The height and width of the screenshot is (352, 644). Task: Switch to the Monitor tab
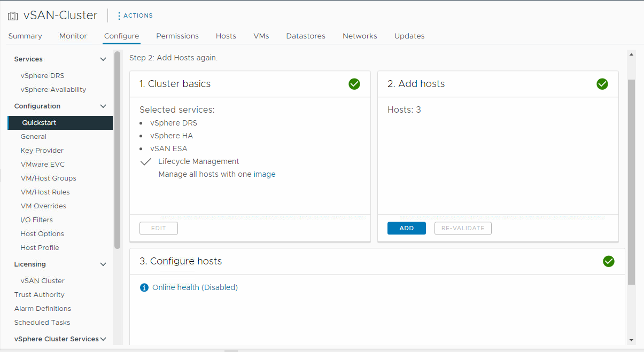[73, 36]
